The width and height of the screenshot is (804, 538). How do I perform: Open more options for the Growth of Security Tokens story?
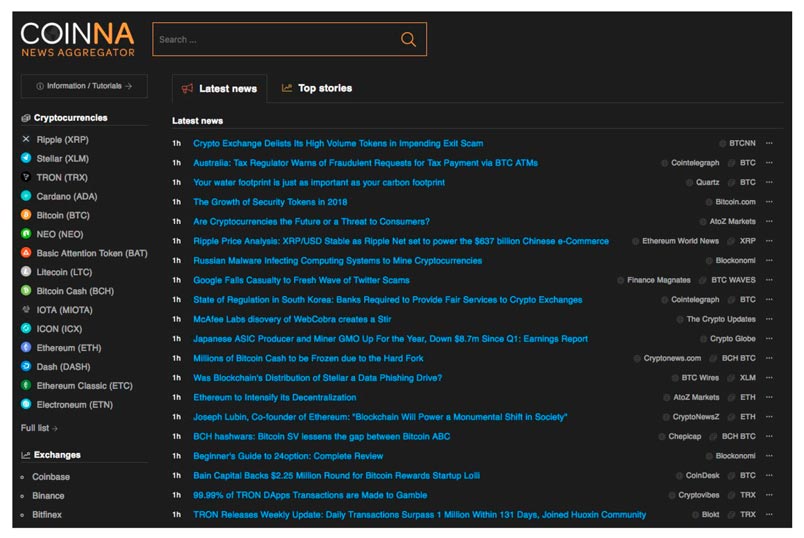(x=769, y=202)
